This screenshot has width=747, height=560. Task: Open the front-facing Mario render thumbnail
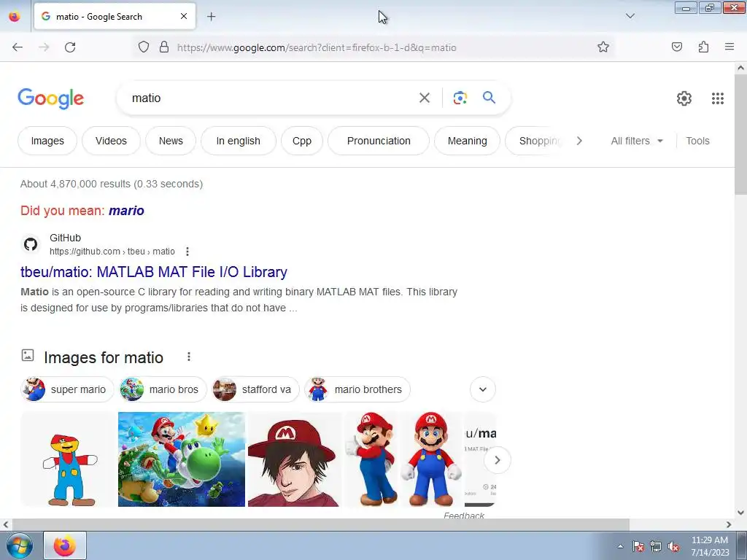click(x=432, y=459)
